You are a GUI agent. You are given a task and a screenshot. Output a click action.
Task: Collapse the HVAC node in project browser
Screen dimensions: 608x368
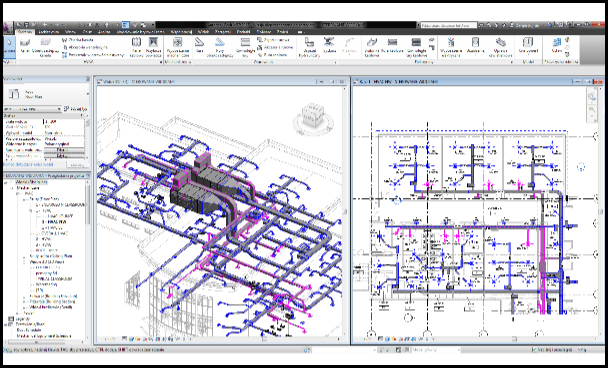point(18,193)
